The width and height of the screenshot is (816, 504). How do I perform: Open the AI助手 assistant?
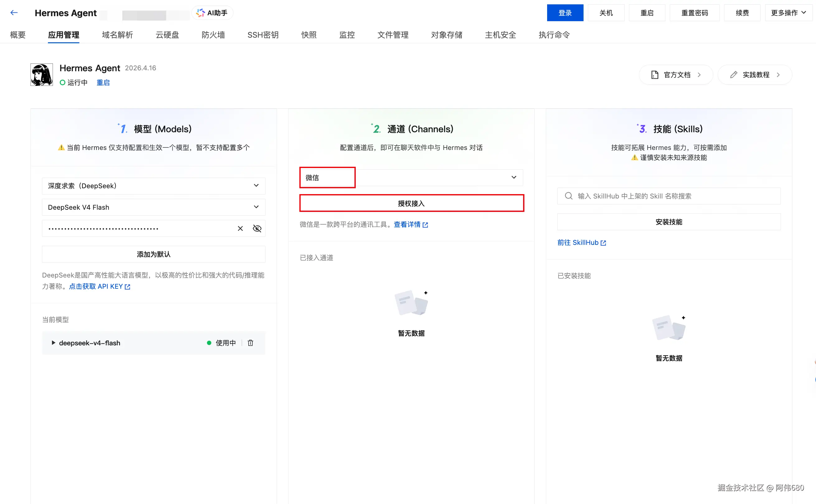point(212,13)
